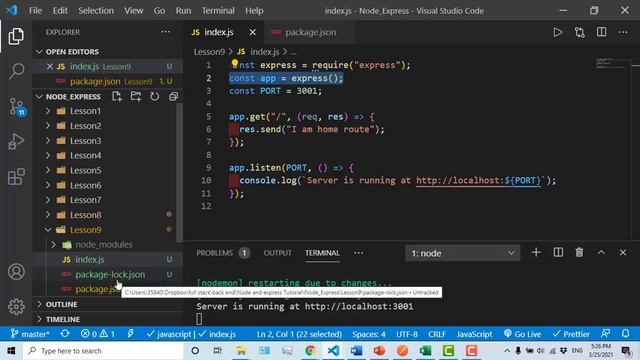Open editor More Actions ellipsis
Image resolution: width=640 pixels, height=360 pixels.
(x=623, y=32)
